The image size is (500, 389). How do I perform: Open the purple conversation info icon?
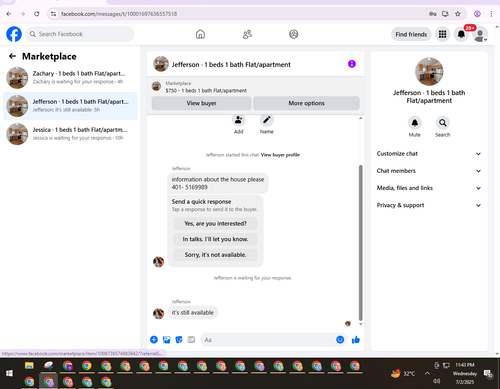(352, 64)
